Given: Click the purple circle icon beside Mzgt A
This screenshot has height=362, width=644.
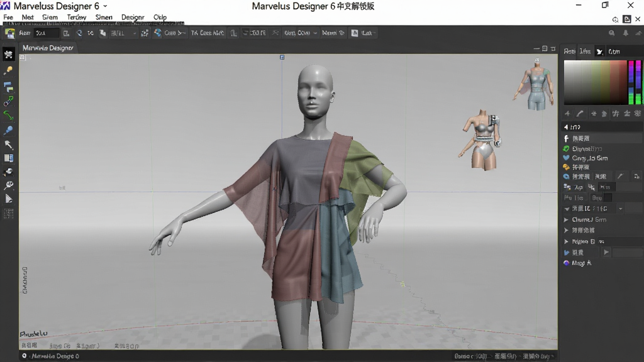Looking at the screenshot, I should click(567, 263).
